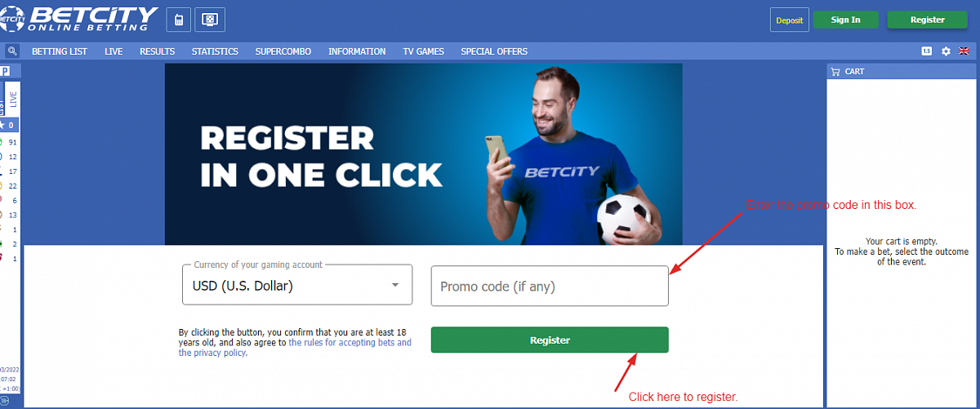The width and height of the screenshot is (980, 409).
Task: Click the dropdown arrow in currency field
Action: tap(395, 285)
